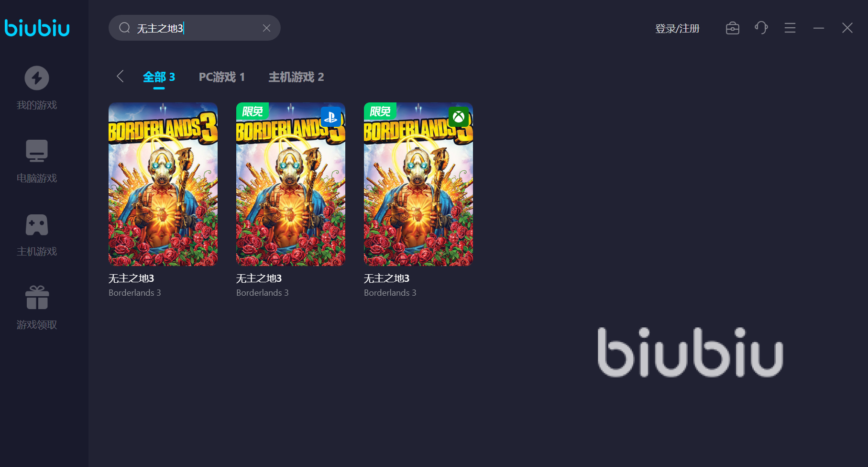Switch to the 主机游戏 2 tab
This screenshot has width=868, height=467.
point(296,77)
